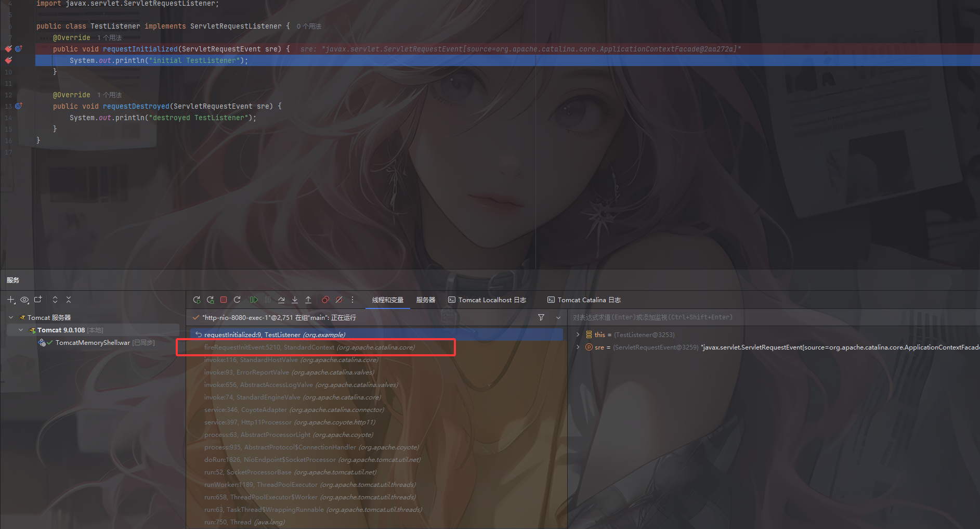Select the fireRequestInitEvent:5210 stack frame
The image size is (980, 529).
click(x=309, y=347)
